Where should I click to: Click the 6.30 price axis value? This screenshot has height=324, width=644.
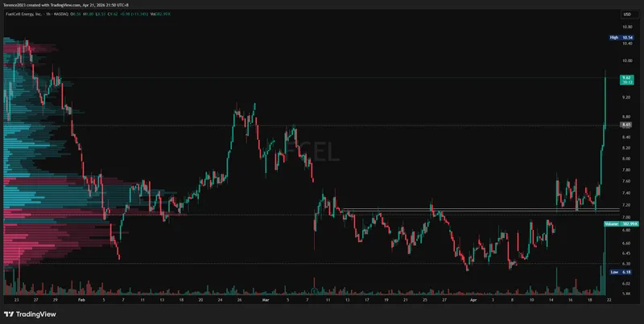[x=627, y=263]
